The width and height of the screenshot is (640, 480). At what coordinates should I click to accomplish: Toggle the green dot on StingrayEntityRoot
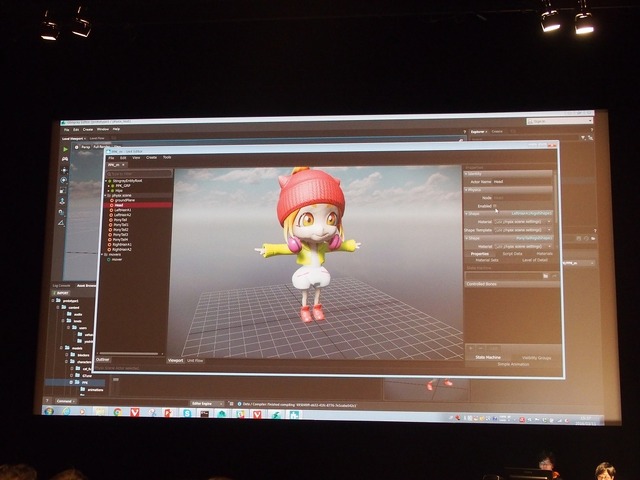tap(110, 181)
